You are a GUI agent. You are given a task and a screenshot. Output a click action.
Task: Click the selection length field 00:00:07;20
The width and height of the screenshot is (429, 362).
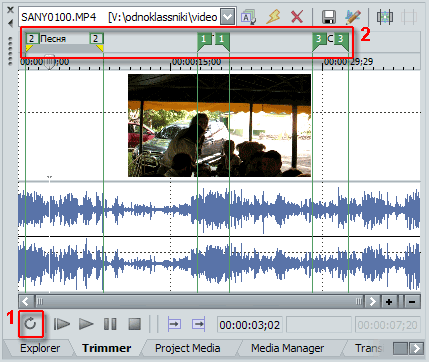[387, 325]
